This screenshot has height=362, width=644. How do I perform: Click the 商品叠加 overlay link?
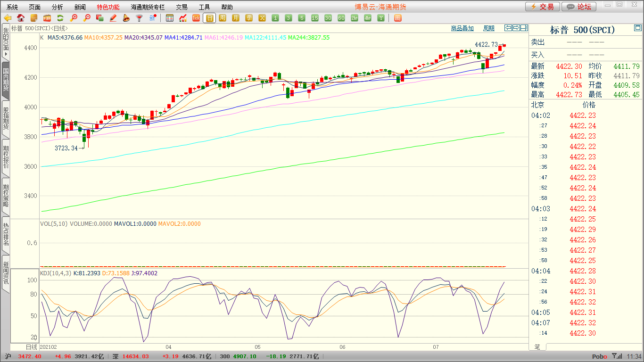pos(462,28)
